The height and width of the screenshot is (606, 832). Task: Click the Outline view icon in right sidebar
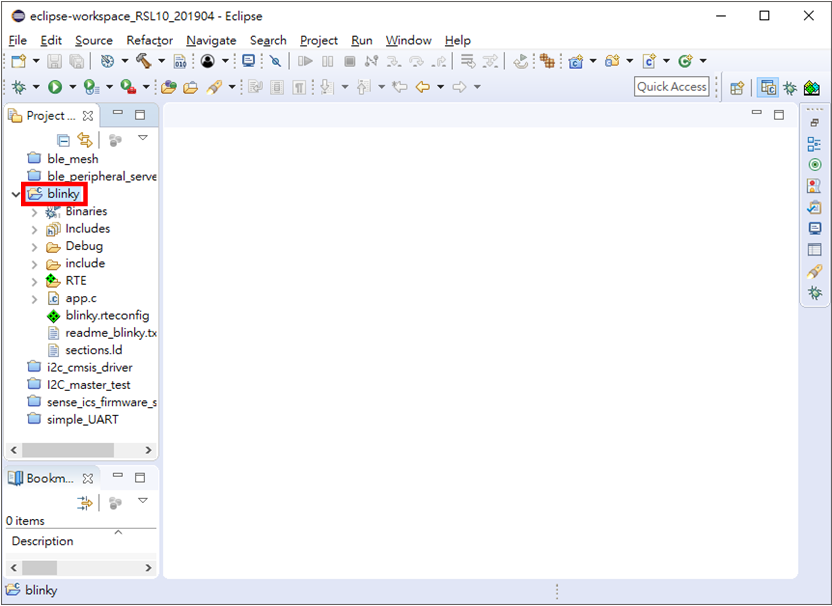point(814,144)
